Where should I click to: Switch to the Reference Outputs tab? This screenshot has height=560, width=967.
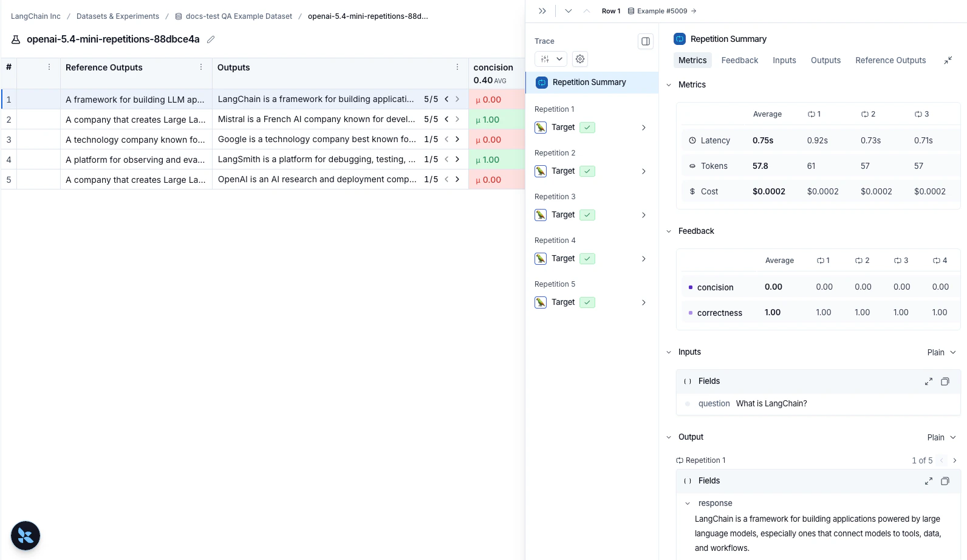[890, 60]
